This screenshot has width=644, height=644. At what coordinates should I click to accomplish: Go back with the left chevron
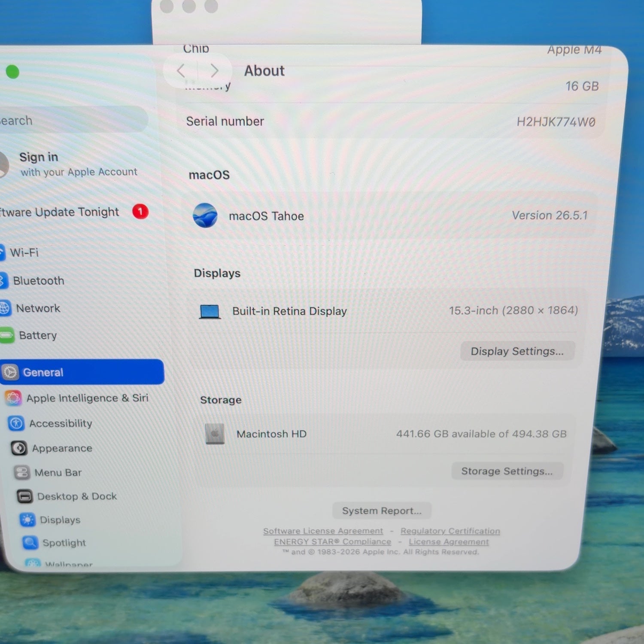tap(181, 70)
